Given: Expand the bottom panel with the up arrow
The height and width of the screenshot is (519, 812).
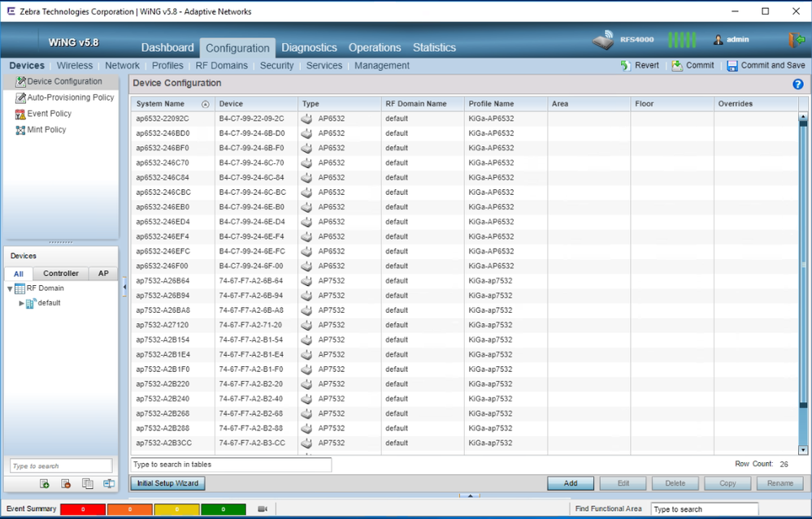Looking at the screenshot, I should [470, 495].
